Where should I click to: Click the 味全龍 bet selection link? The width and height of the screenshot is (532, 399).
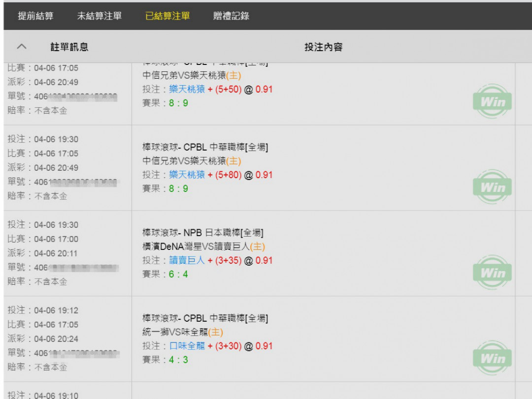coord(187,346)
